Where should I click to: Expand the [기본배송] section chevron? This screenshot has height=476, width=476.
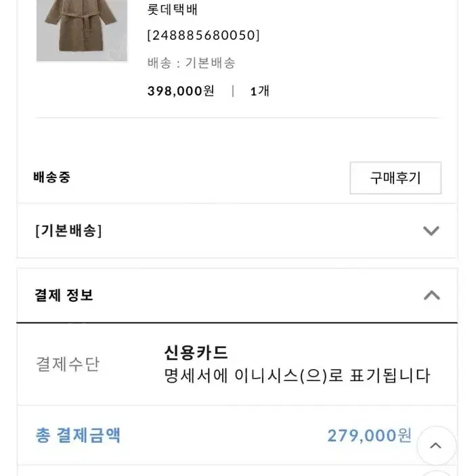point(431,231)
